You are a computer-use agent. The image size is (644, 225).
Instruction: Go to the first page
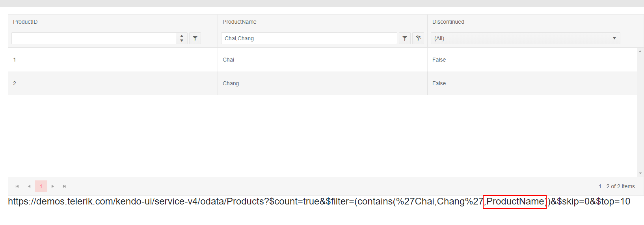pyautogui.click(x=17, y=186)
